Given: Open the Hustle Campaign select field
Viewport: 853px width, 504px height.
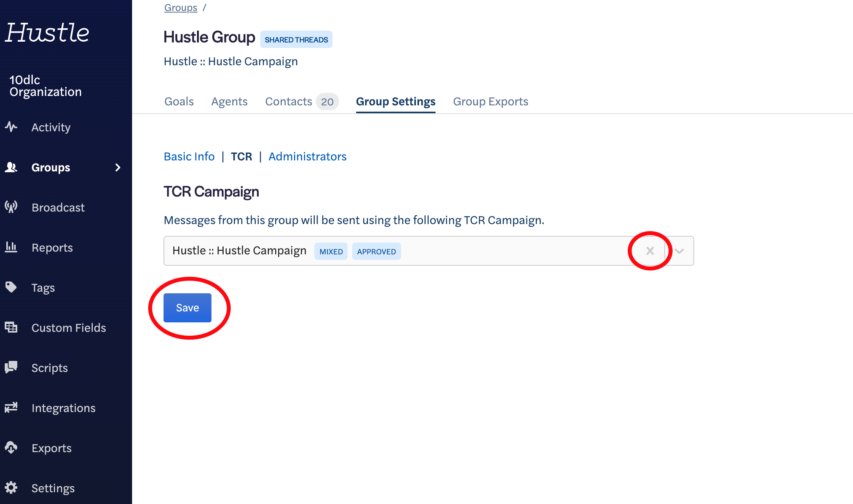Looking at the screenshot, I should [x=428, y=251].
